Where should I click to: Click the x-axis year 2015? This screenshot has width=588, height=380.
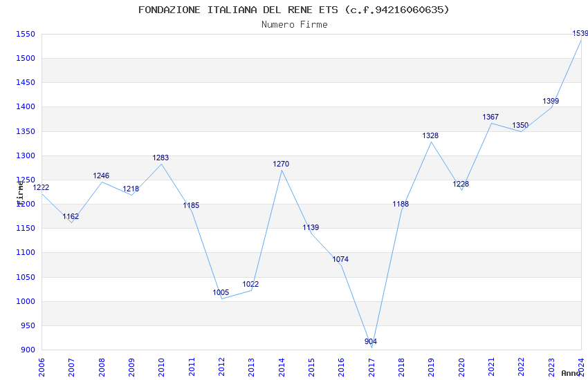coord(311,368)
